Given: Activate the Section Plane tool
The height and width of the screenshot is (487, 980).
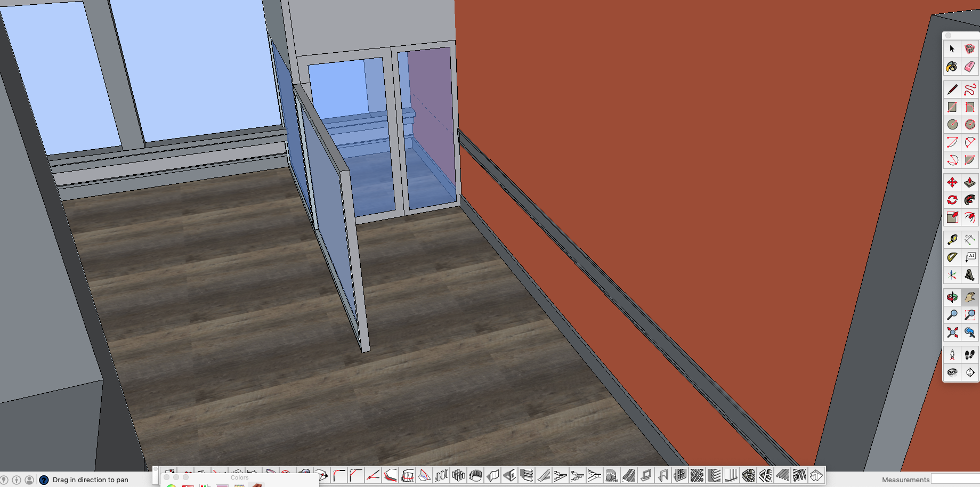Looking at the screenshot, I should click(x=970, y=372).
